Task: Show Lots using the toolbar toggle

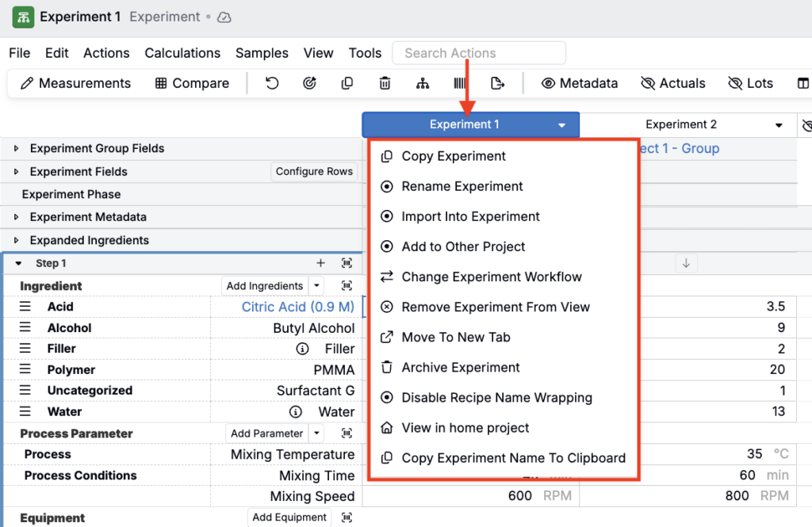Action: click(749, 83)
